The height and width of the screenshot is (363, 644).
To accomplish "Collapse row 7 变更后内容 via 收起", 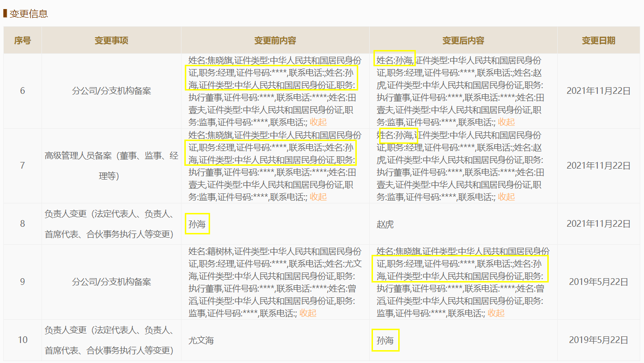I will (x=506, y=197).
